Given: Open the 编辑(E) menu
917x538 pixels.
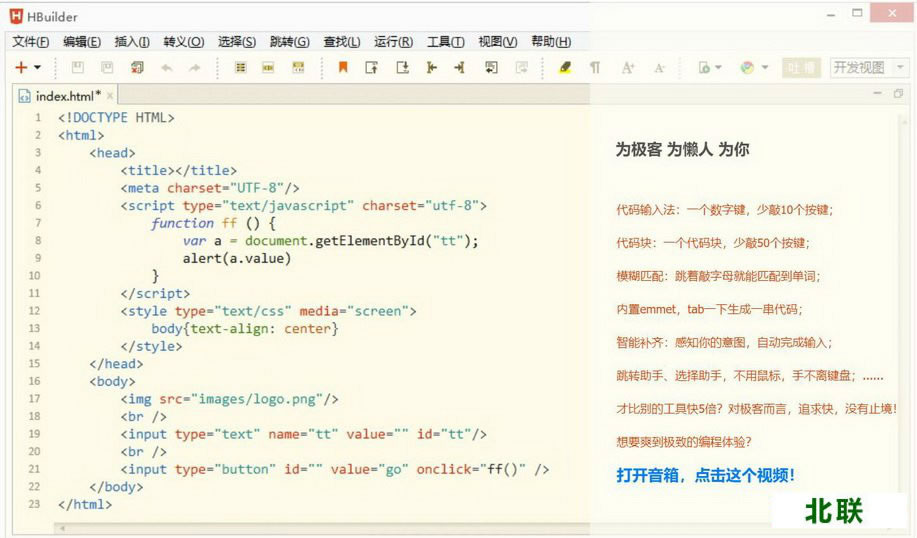Looking at the screenshot, I should pos(82,42).
